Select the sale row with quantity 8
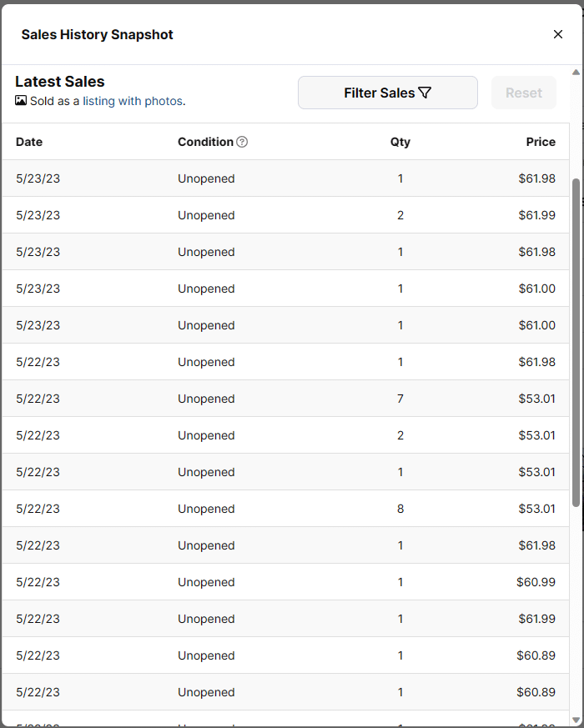This screenshot has height=728, width=584. [x=285, y=509]
